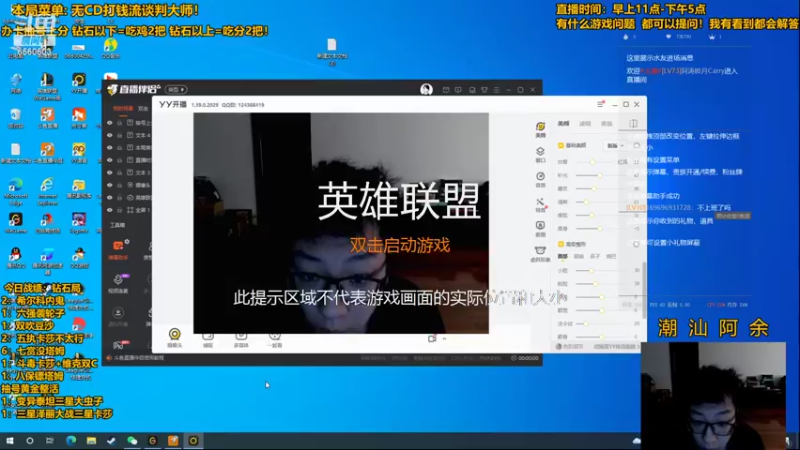Click the Microsoft Edge desktop shortcut
Screen dimensions: 800x450
click(x=16, y=191)
